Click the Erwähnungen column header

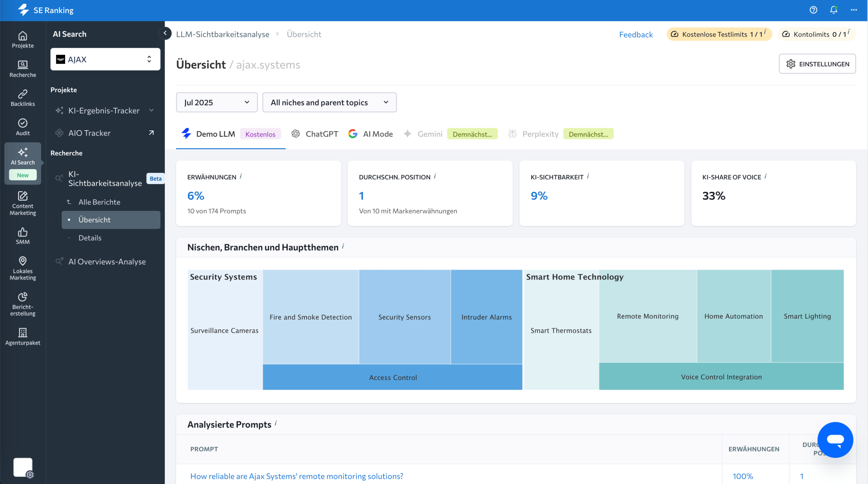point(754,449)
